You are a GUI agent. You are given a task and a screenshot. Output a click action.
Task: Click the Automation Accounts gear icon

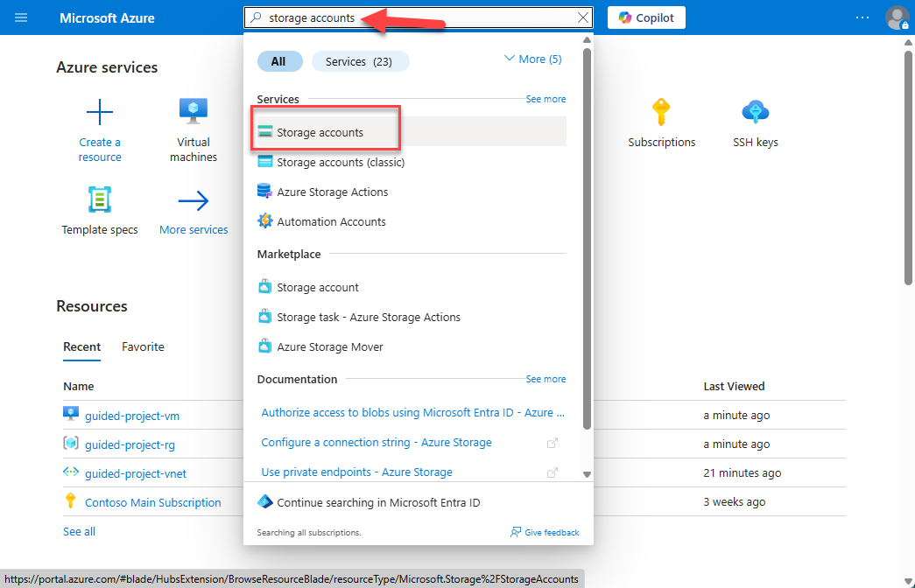point(265,220)
